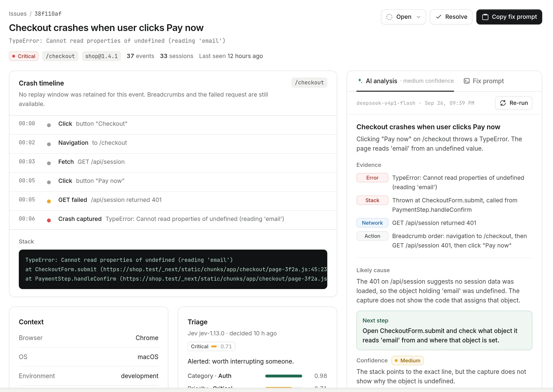Click the Next step recommendation box
The width and height of the screenshot is (553, 392).
coord(444,330)
